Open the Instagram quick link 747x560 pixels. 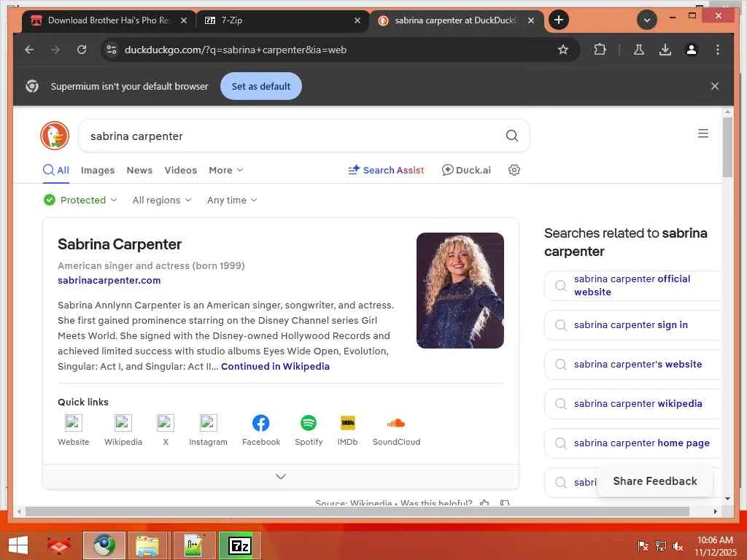click(x=208, y=430)
